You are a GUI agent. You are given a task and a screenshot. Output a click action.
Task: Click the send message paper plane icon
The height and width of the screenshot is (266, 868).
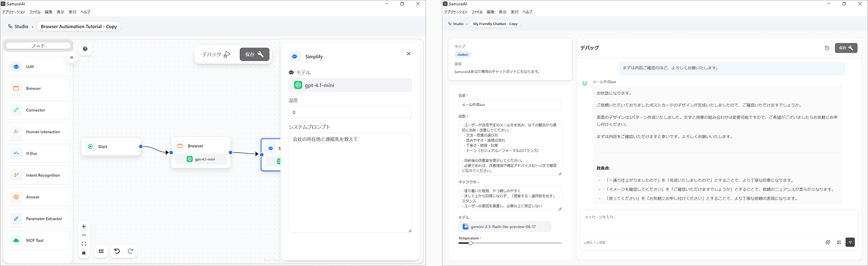(850, 242)
